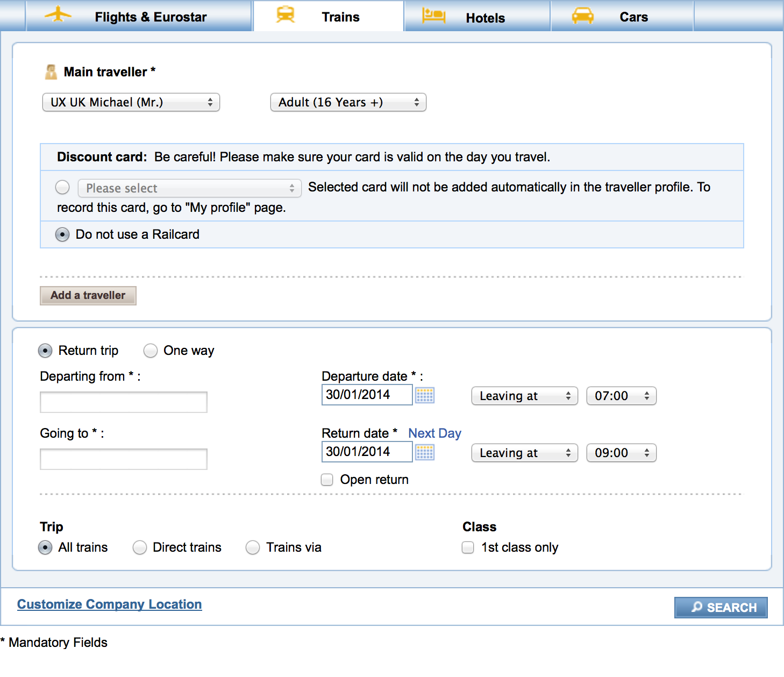Open the 07:00 departure time dropdown
784x677 pixels.
[x=621, y=396]
